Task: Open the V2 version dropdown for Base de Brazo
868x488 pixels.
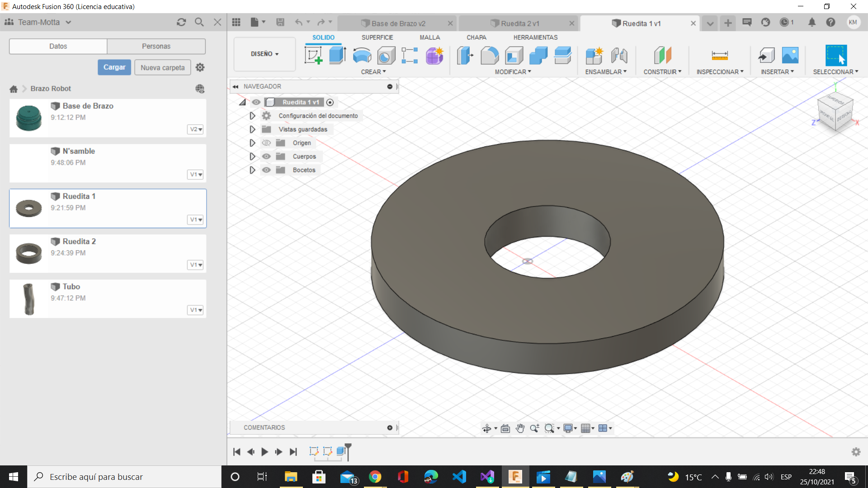Action: tap(195, 129)
